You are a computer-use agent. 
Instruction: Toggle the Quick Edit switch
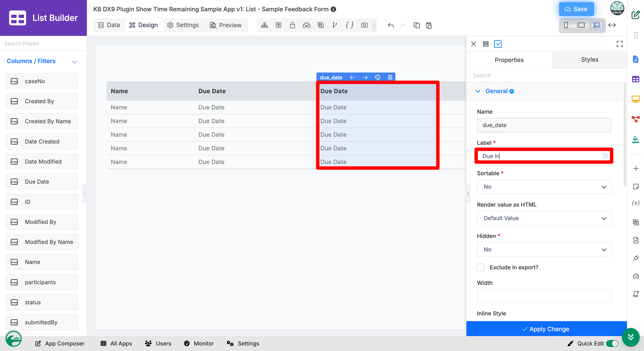[x=612, y=344]
